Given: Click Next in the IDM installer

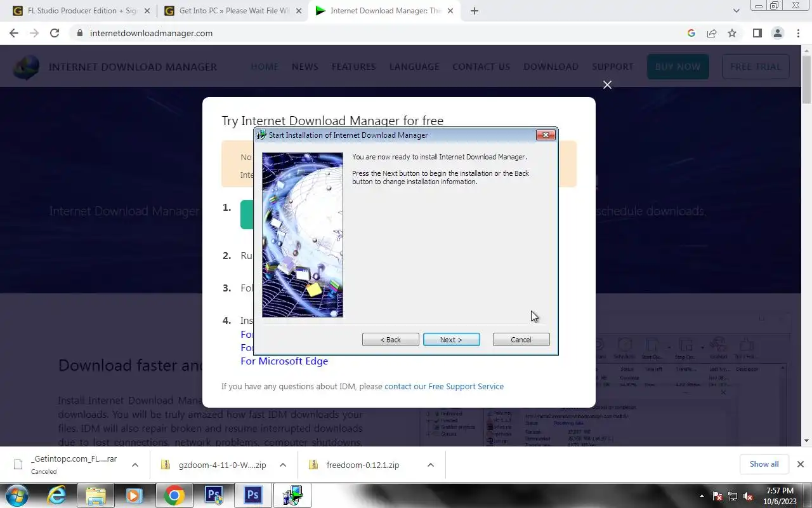Looking at the screenshot, I should (451, 340).
